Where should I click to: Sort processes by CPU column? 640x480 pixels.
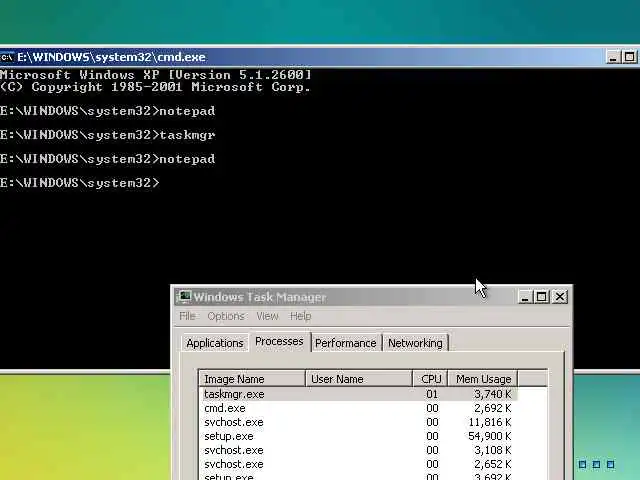click(431, 379)
